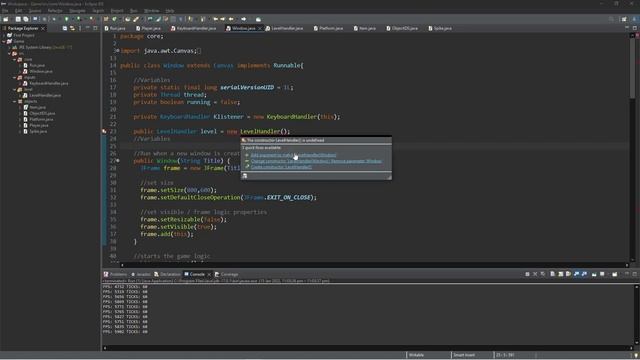Close the Package Explorer view
This screenshot has height=360, width=640.
click(x=43, y=28)
